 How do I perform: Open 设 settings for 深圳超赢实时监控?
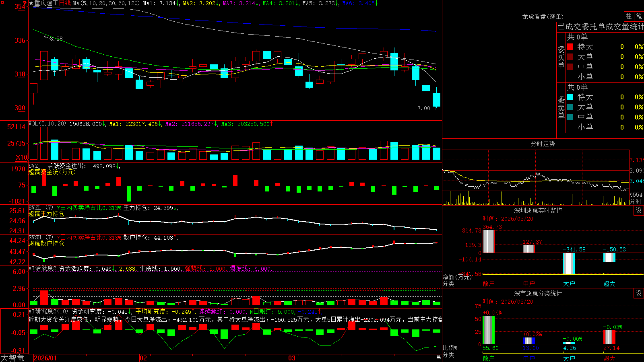[x=639, y=210]
